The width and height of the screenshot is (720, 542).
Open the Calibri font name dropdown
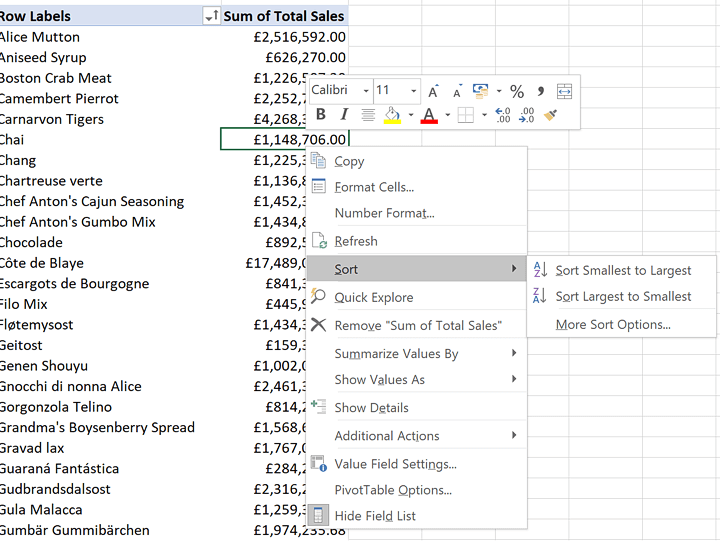(366, 91)
